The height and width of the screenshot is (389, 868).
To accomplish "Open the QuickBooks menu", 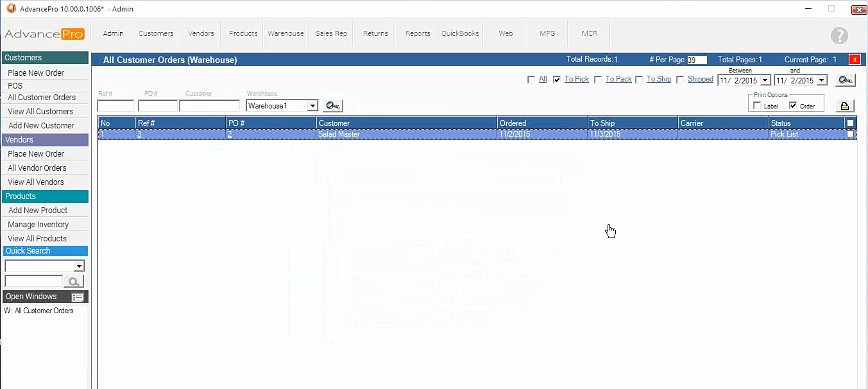I will 460,33.
